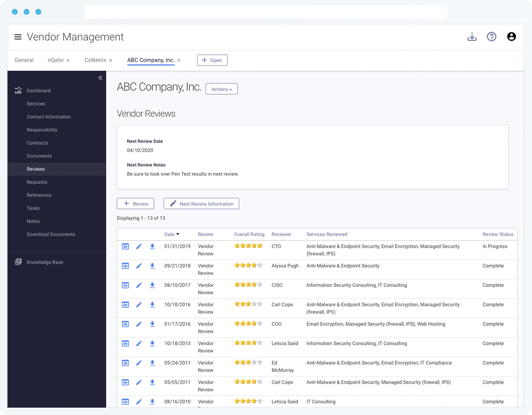Click the Dashboard chart icon

18,90
